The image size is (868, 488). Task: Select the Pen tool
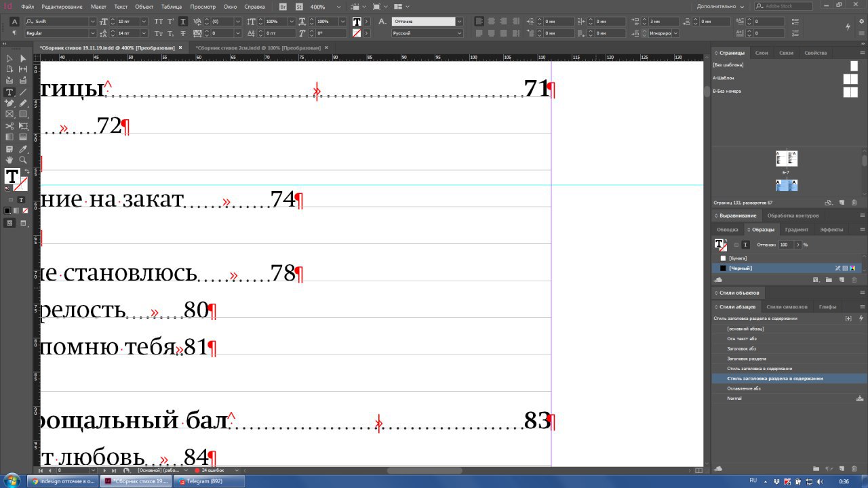[9, 104]
